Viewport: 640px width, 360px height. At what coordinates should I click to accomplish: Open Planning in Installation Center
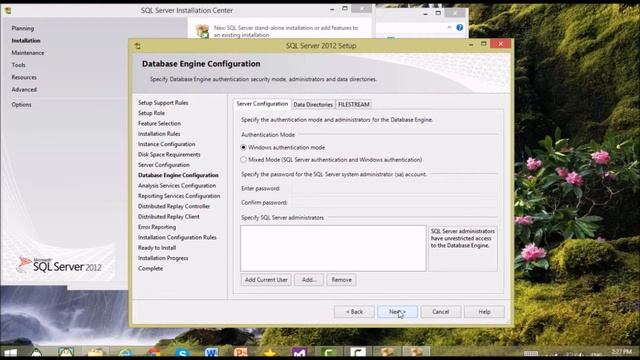point(22,29)
